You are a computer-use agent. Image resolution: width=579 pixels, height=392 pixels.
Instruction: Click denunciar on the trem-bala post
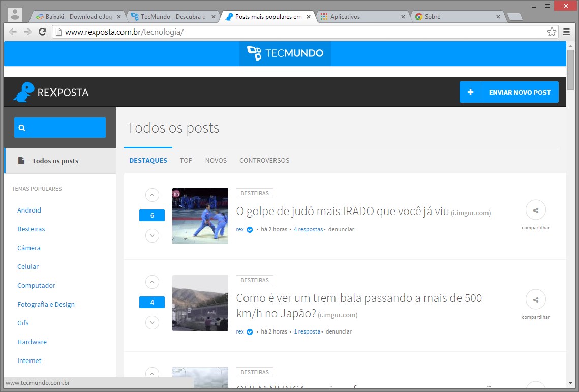[339, 332]
